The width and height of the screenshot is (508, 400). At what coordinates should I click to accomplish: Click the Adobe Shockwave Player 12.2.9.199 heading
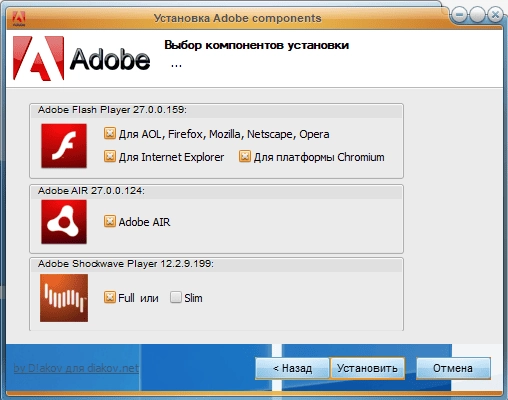pos(126,264)
